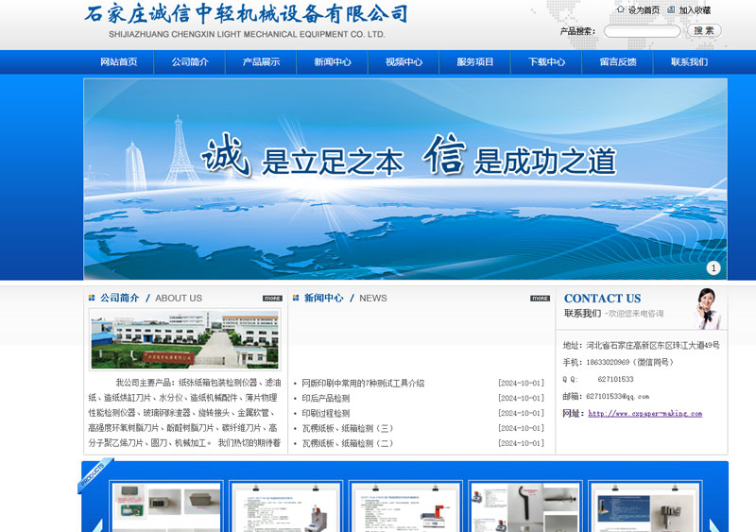Go to 视频中心 in navigation bar
The height and width of the screenshot is (532, 756).
tap(404, 62)
